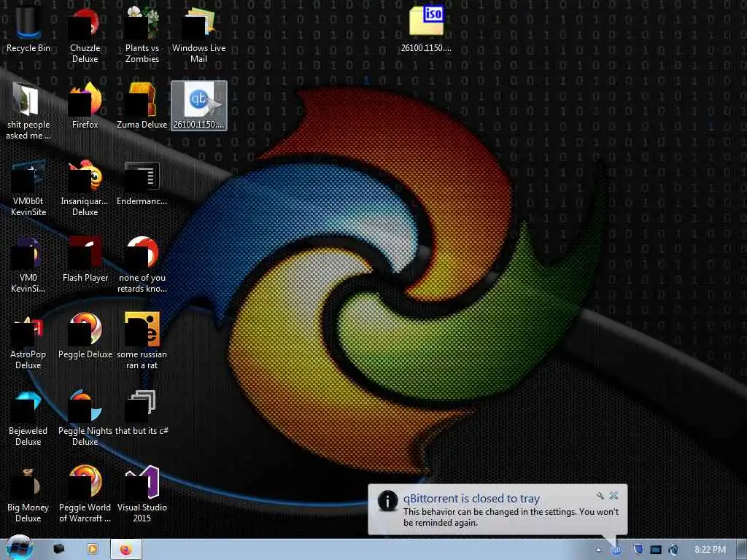Select the Big Money Deluxe shortcut

(x=28, y=494)
